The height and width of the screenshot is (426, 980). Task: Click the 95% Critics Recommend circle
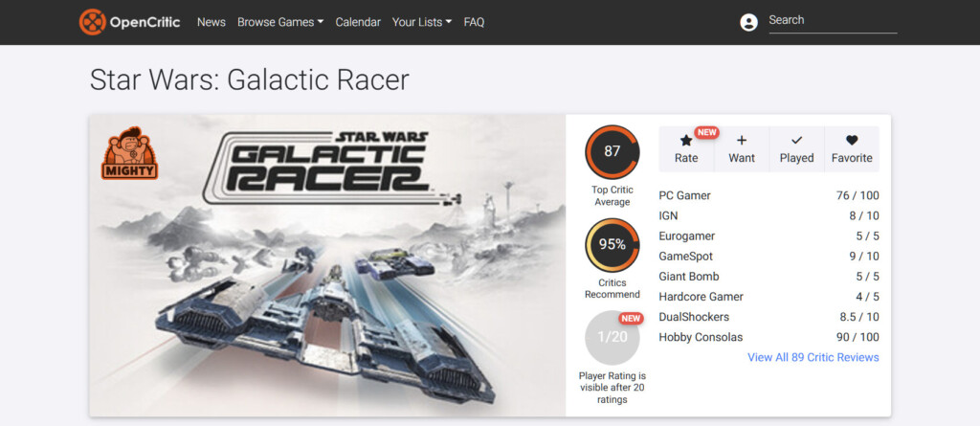(x=612, y=244)
